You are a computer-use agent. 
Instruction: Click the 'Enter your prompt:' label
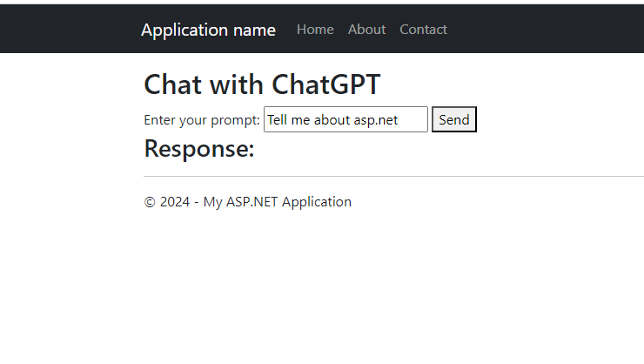[202, 120]
